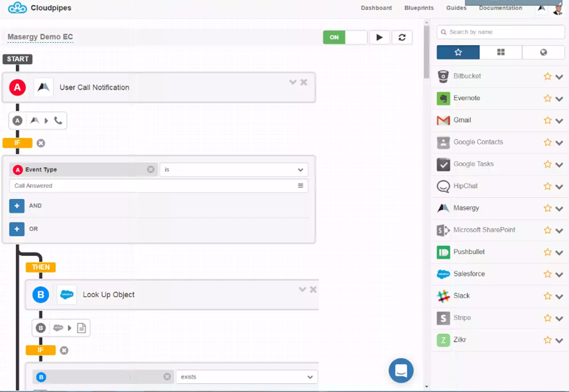The width and height of the screenshot is (569, 392).
Task: Remove the first IF condition block
Action: click(41, 143)
